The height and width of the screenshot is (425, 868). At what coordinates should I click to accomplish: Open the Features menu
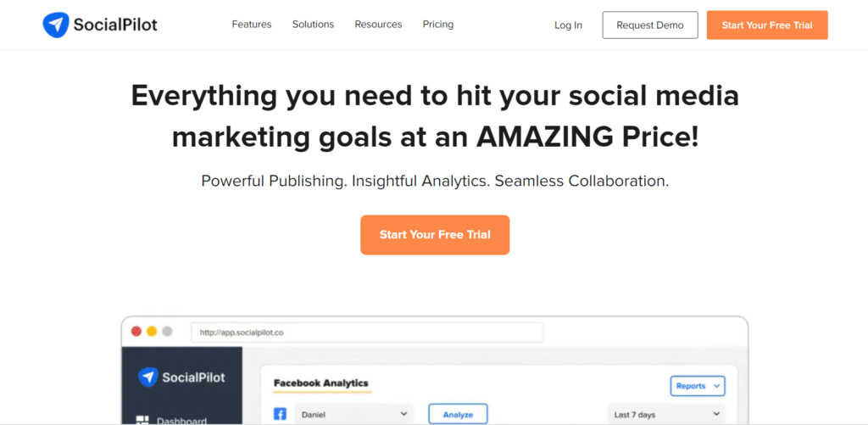point(252,25)
